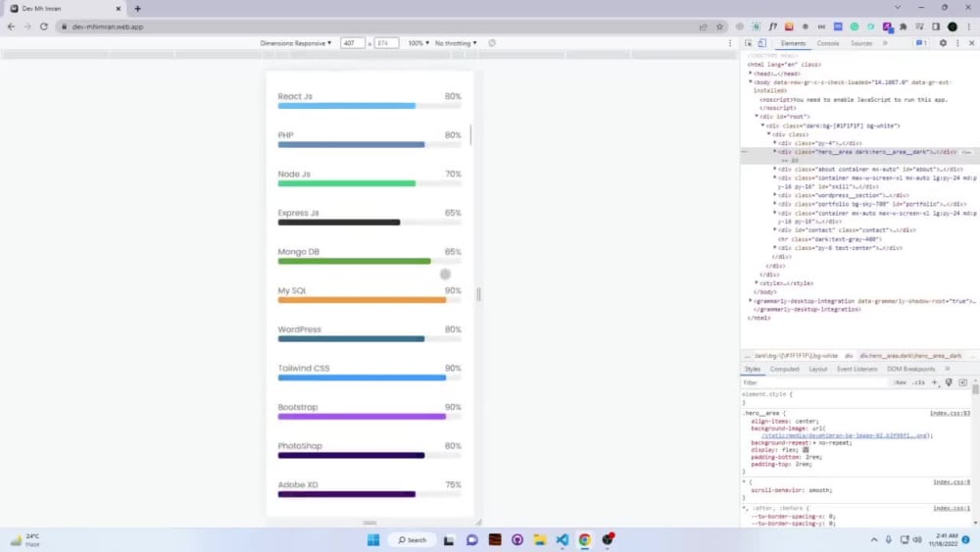This screenshot has width=980, height=552.
Task: Expand the wordpress__section div node
Action: tap(775, 195)
